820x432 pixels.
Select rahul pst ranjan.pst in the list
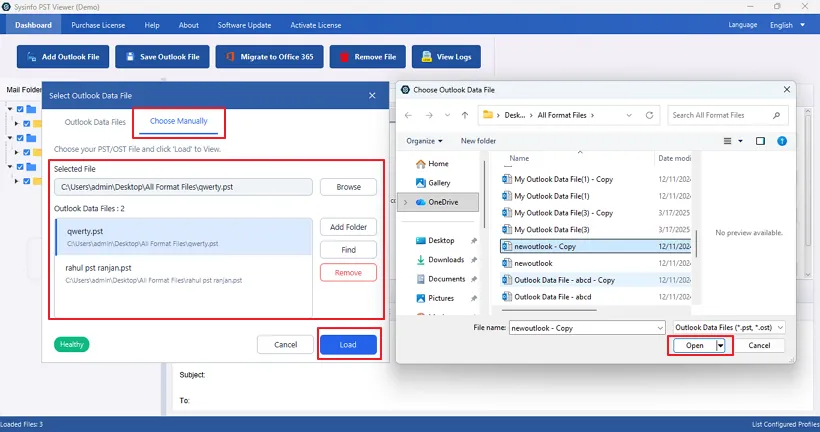[184, 274]
